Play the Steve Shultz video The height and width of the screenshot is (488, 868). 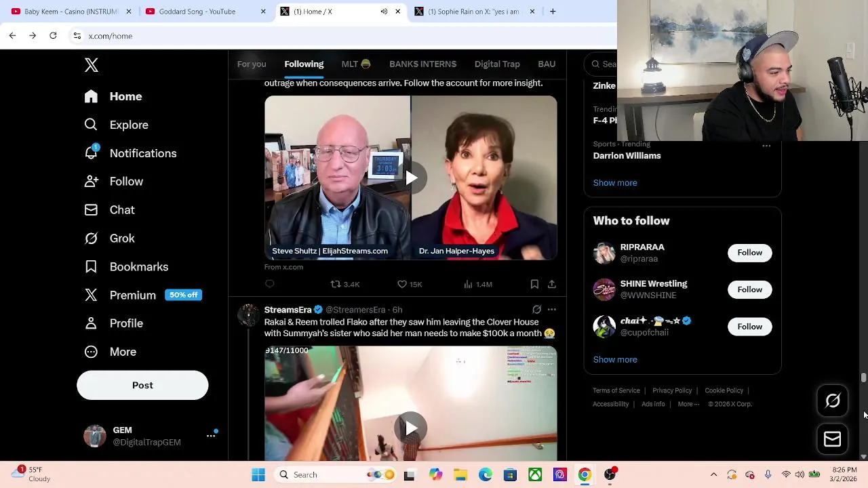coord(411,178)
